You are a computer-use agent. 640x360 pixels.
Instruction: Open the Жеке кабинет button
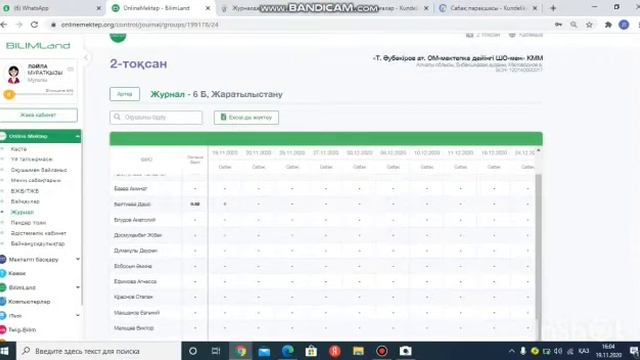click(x=38, y=115)
